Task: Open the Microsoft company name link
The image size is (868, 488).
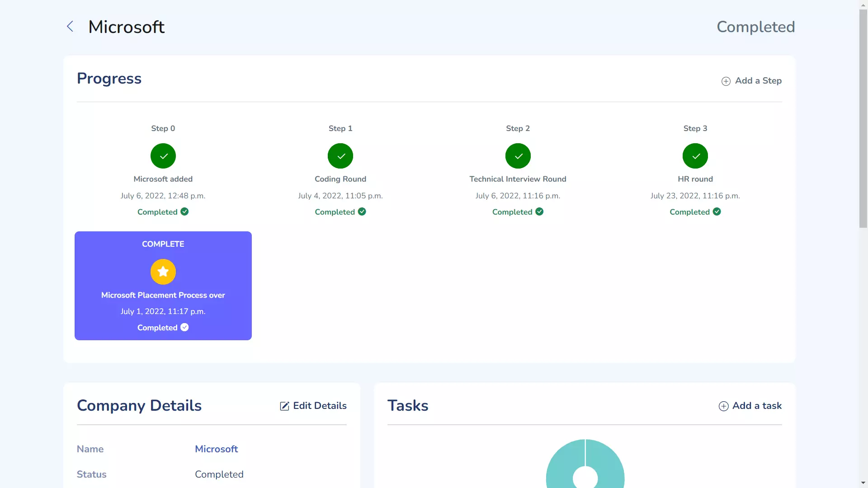Action: (x=217, y=449)
